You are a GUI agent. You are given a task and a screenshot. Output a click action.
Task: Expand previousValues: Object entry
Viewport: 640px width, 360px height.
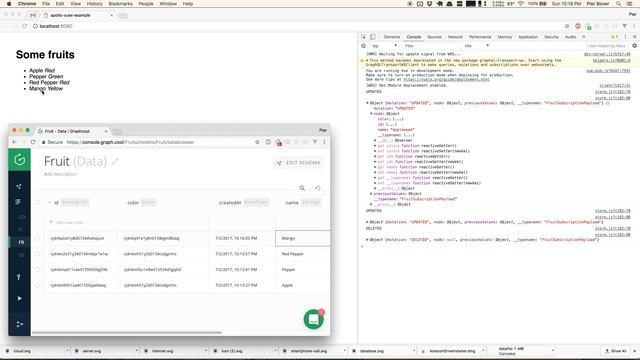pos(371,194)
